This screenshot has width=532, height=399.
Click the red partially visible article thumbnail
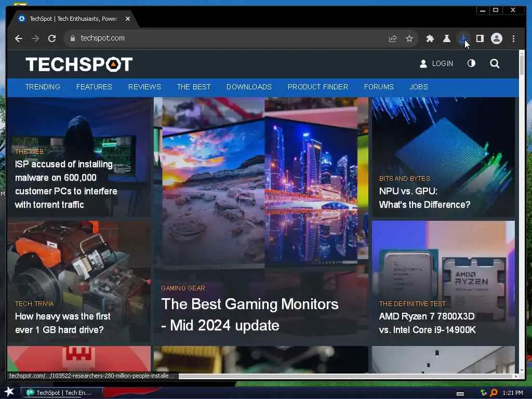[79, 358]
